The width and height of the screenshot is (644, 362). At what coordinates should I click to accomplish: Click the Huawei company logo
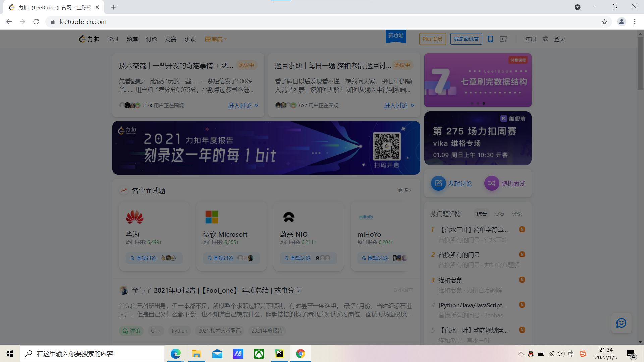tap(135, 217)
